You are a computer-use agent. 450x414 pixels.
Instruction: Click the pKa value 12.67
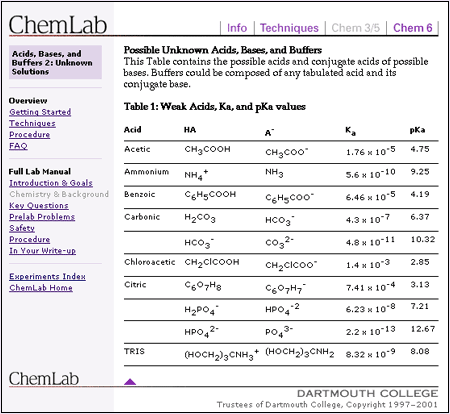423,329
